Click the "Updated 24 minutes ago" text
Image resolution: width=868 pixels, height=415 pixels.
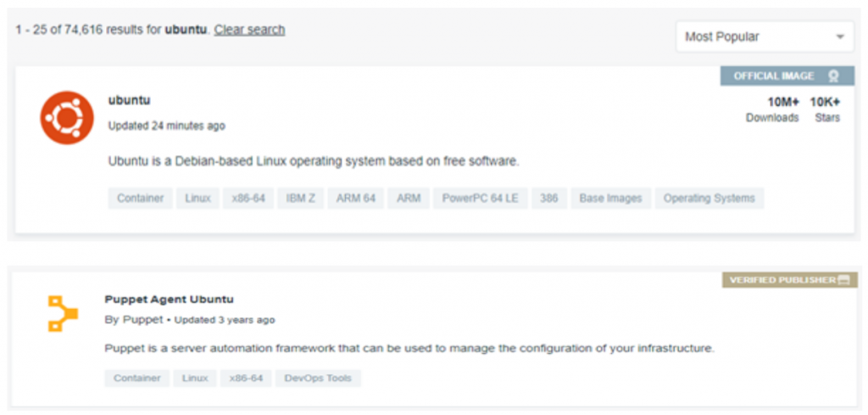(x=167, y=126)
